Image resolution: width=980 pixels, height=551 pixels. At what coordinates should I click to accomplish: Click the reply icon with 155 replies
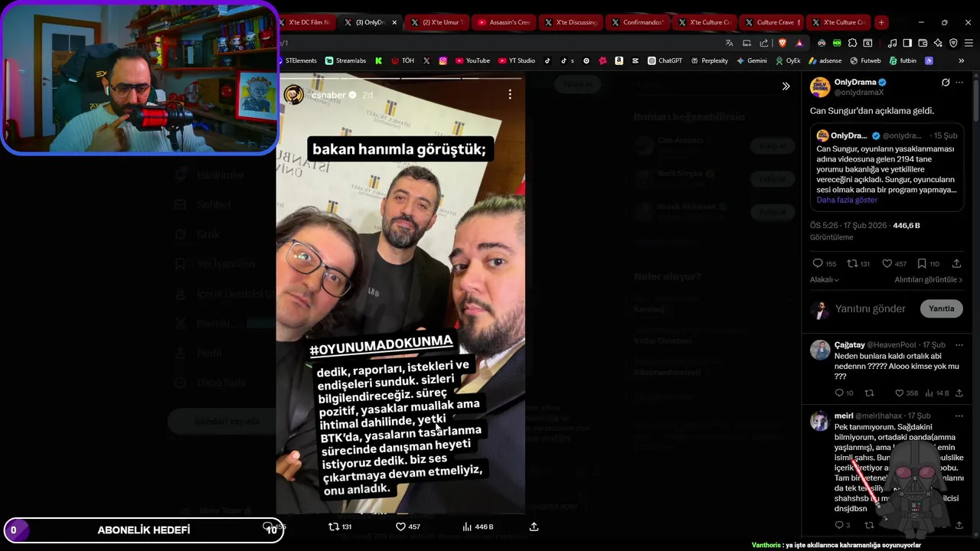[x=817, y=263]
